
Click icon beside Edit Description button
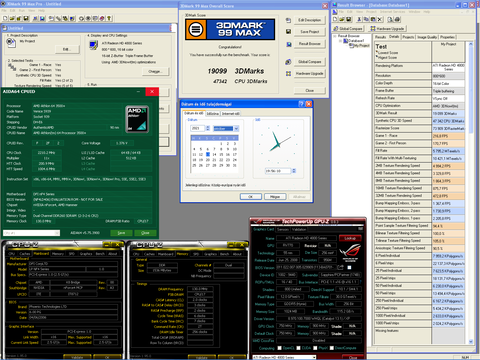pyautogui.click(x=288, y=20)
